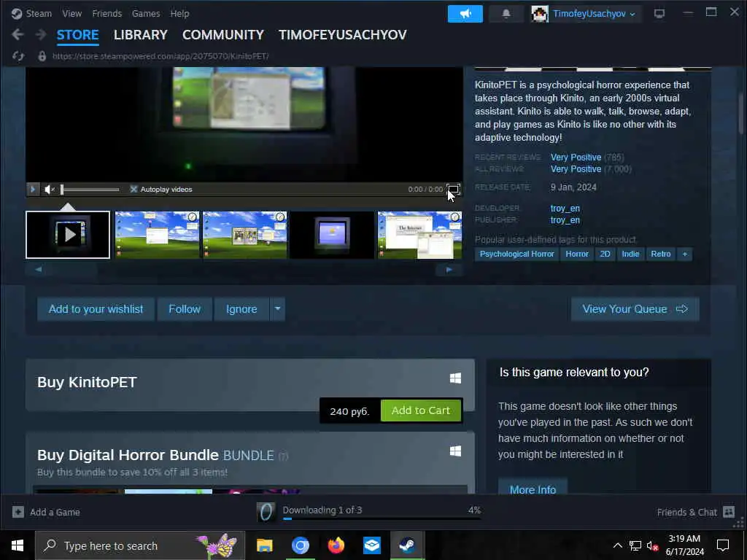Viewport: 747px width, 560px height.
Task: Play the trailer video
Action: click(33, 189)
